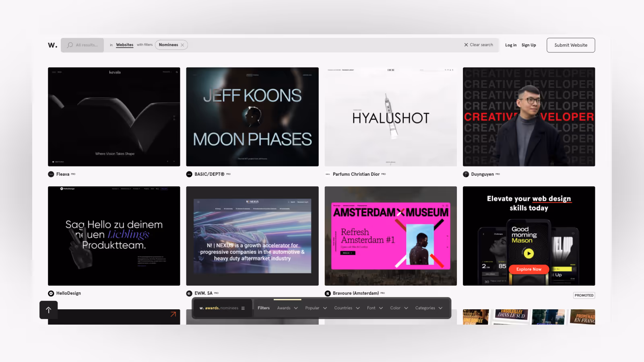Click Clear search text

481,45
